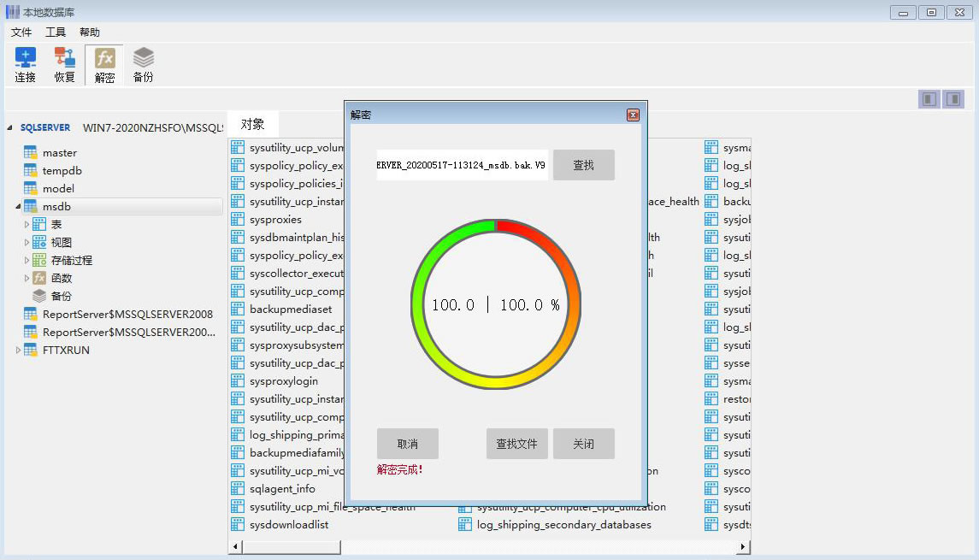Image resolution: width=979 pixels, height=560 pixels.
Task: Click the 查找 (Find) button
Action: click(583, 165)
